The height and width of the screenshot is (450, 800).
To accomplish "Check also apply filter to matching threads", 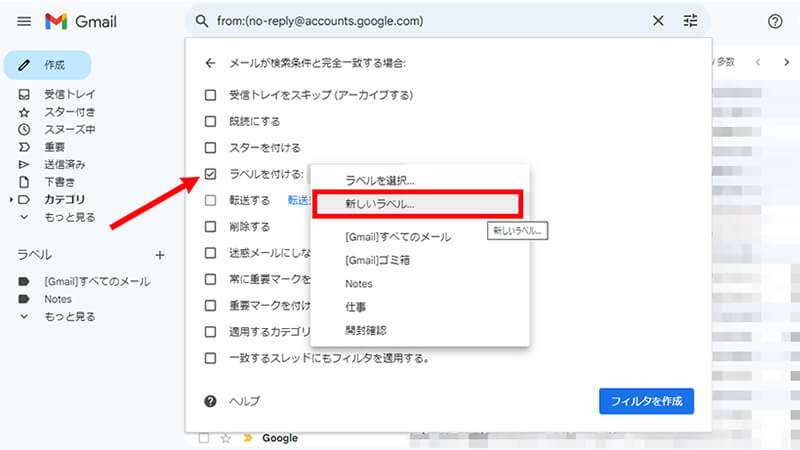I will pos(210,357).
